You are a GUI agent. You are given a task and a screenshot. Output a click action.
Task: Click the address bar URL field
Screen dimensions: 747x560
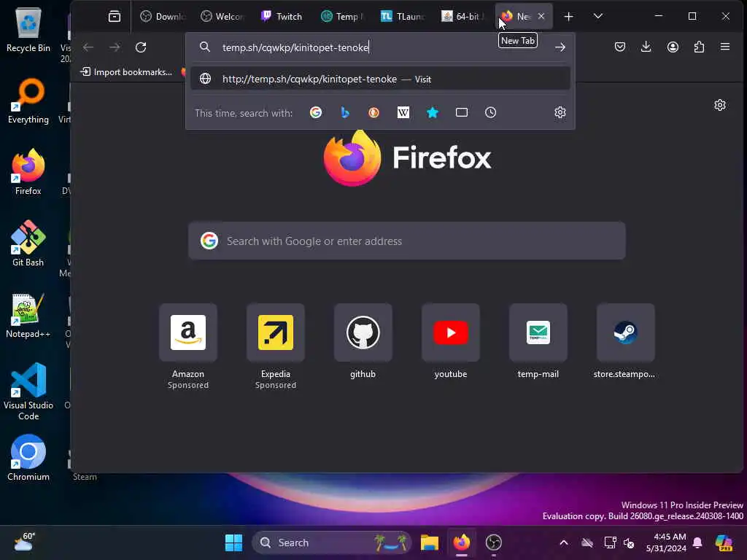tap(381, 47)
